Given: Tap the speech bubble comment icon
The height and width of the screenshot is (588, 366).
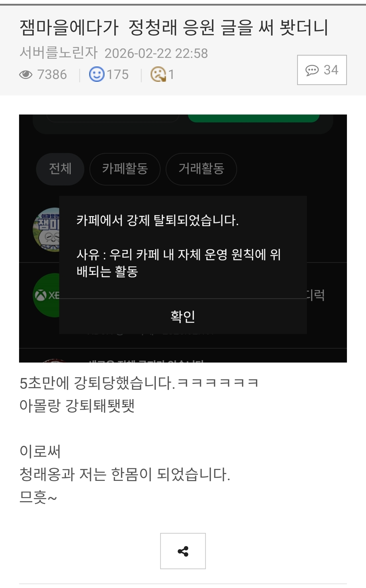Looking at the screenshot, I should 312,70.
